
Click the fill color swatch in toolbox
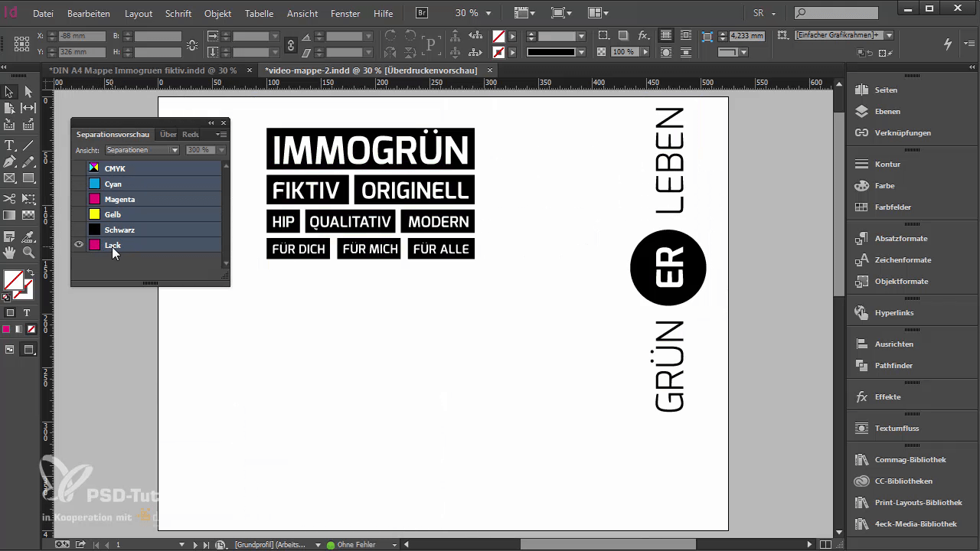pos(13,281)
